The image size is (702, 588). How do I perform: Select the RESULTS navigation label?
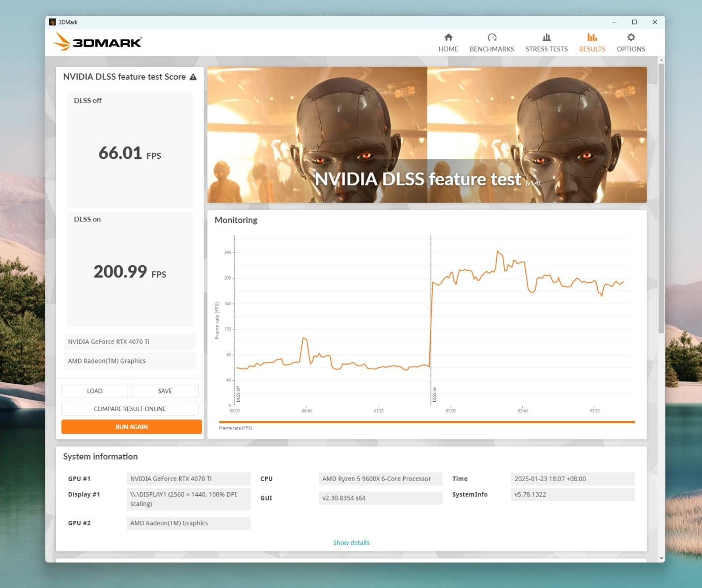(x=592, y=49)
